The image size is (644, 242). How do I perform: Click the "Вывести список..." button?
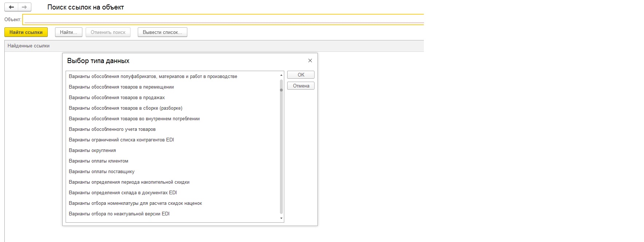click(162, 32)
